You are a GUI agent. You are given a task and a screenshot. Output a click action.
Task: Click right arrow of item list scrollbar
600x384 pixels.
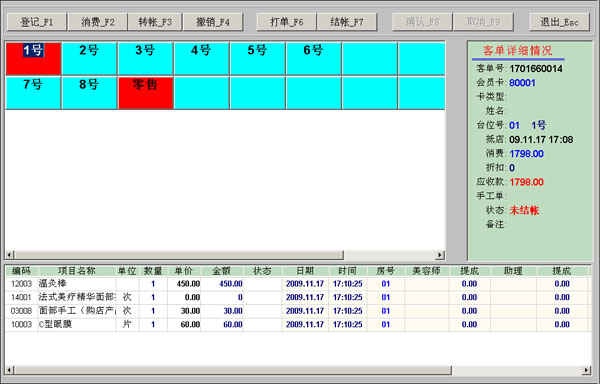[586, 370]
